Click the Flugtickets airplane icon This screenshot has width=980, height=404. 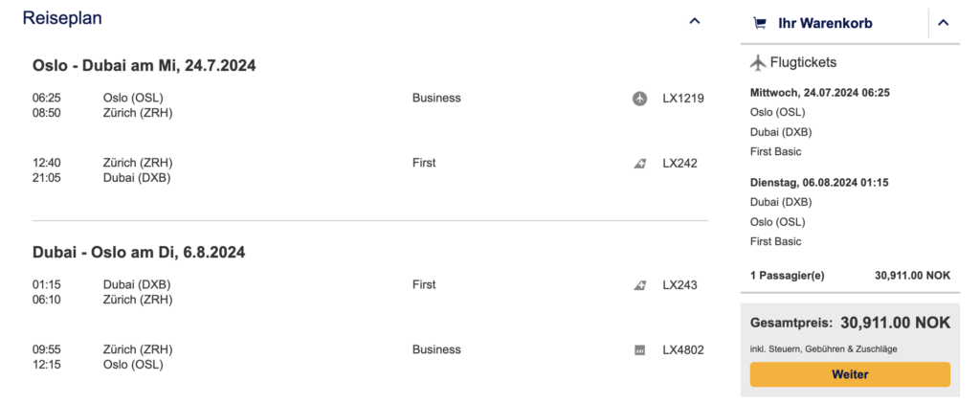click(x=758, y=63)
